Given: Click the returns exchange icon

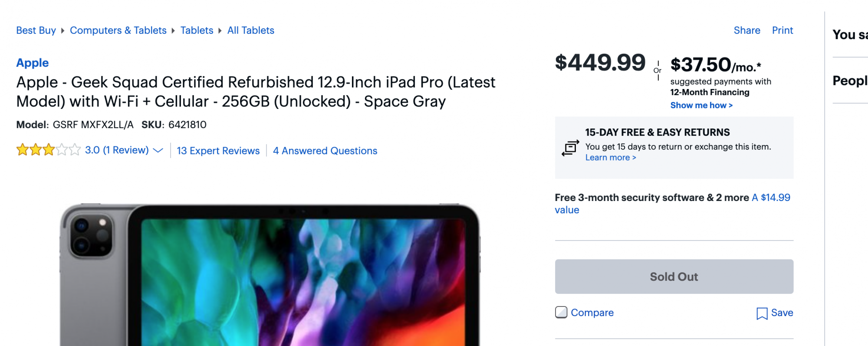Looking at the screenshot, I should point(570,148).
